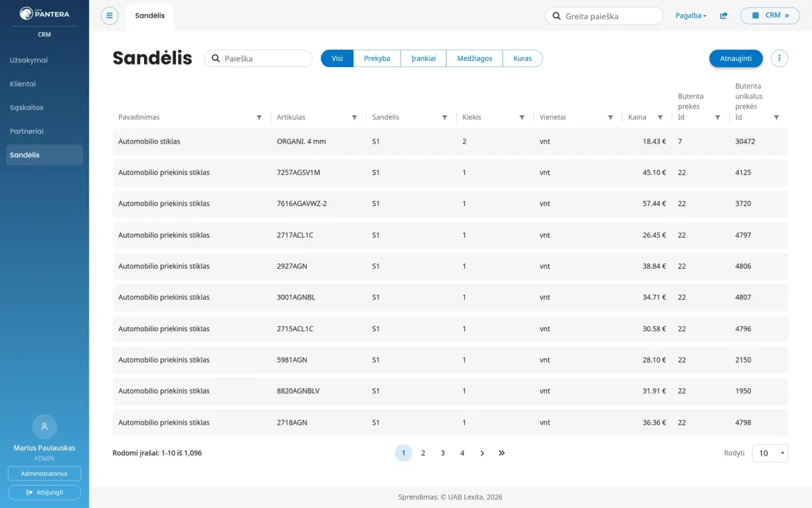Click the user avatar icon
The image size is (812, 508).
point(45,426)
